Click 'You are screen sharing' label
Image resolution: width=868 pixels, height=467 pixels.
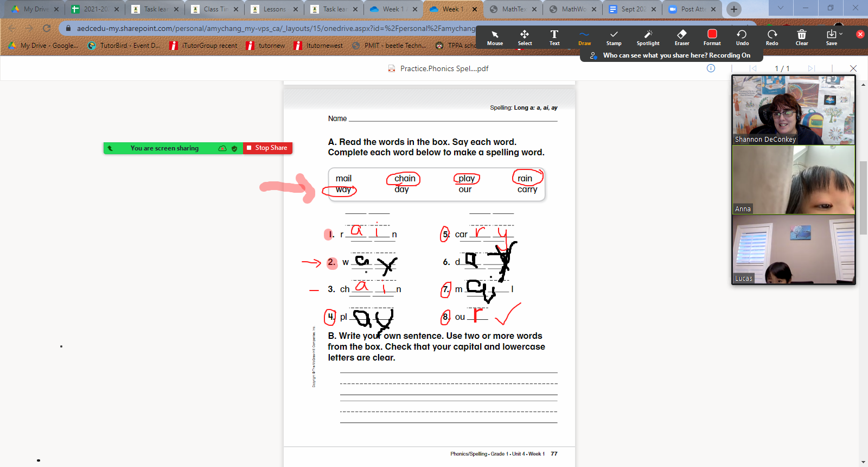tap(164, 148)
